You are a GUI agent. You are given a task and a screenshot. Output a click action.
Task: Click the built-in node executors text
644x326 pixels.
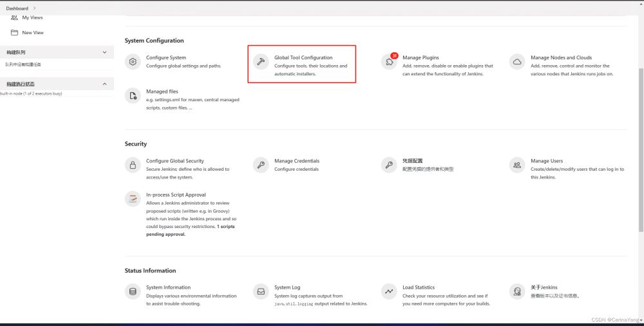click(x=31, y=93)
